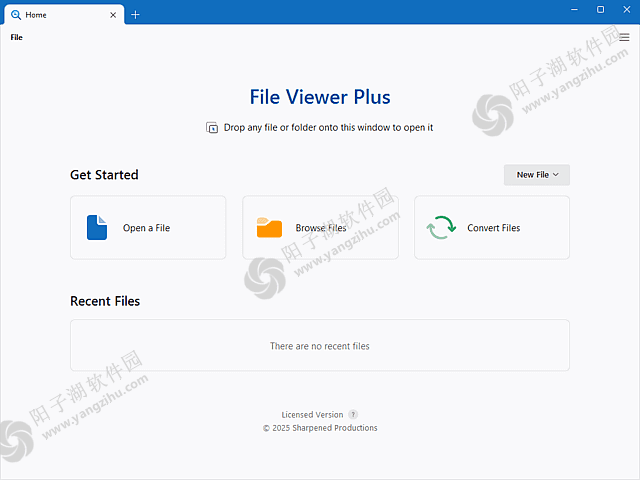This screenshot has width=640, height=480.
Task: Open the File menu
Action: (x=16, y=37)
